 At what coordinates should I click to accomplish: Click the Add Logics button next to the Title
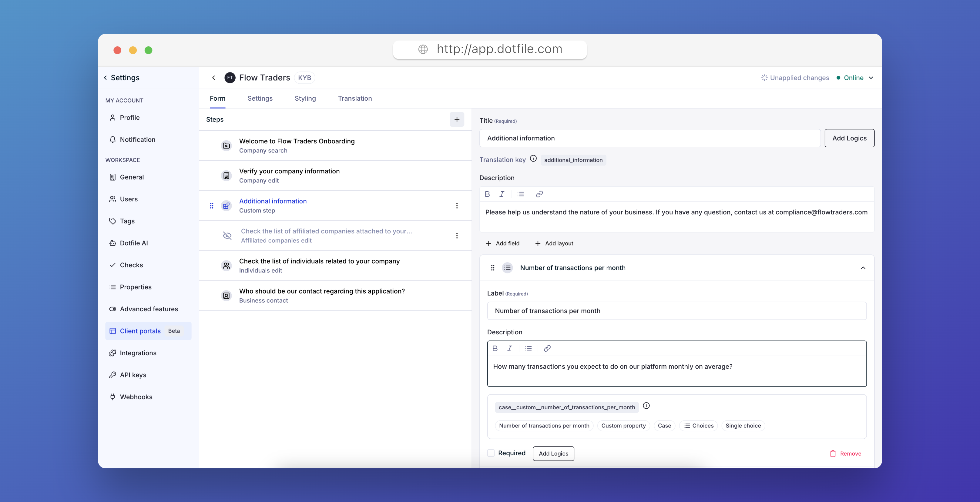[x=849, y=139]
